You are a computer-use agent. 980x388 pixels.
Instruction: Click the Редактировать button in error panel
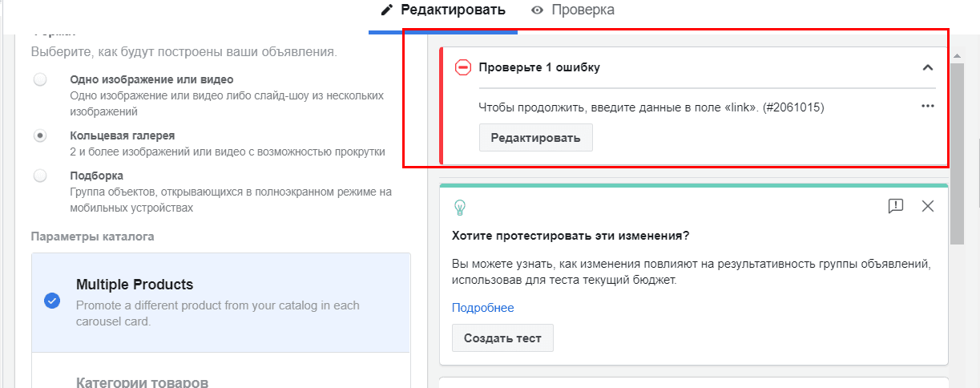(x=535, y=137)
